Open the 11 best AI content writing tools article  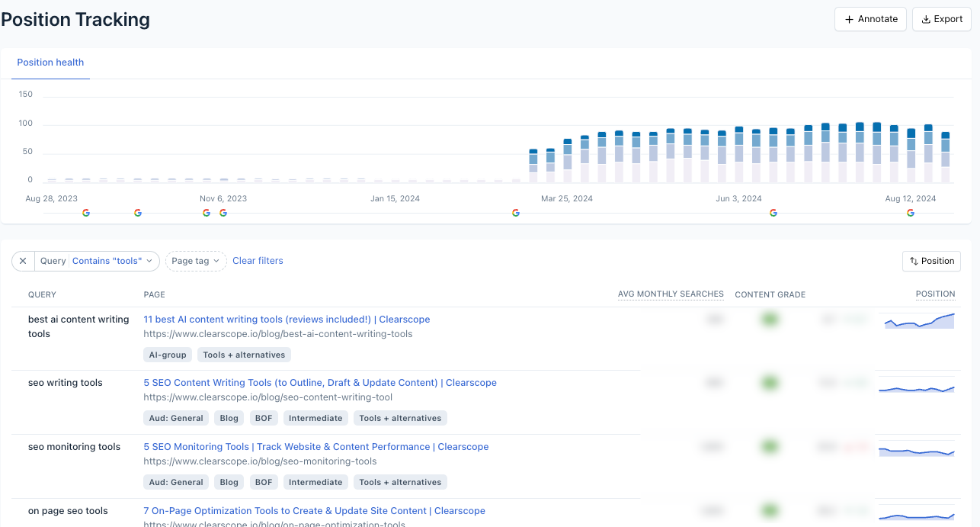[x=286, y=319]
